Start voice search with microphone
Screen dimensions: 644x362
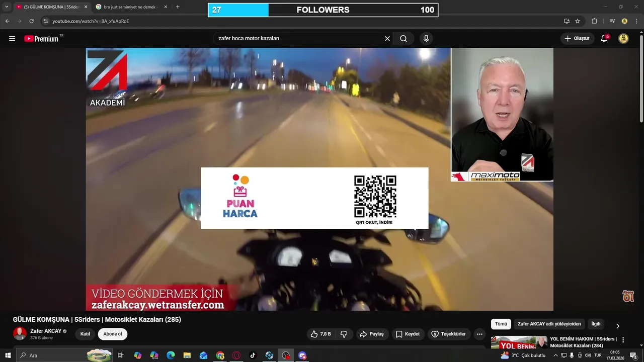426,39
